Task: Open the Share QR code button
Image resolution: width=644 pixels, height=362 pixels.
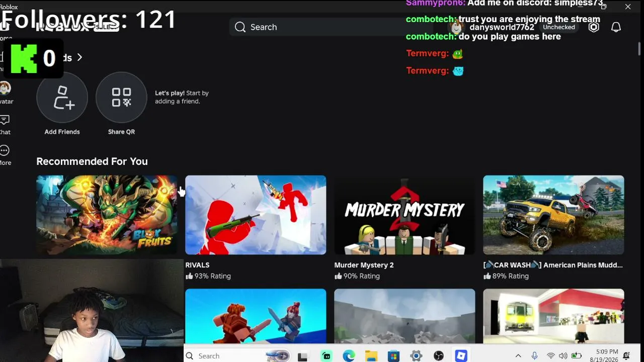Action: click(121, 97)
